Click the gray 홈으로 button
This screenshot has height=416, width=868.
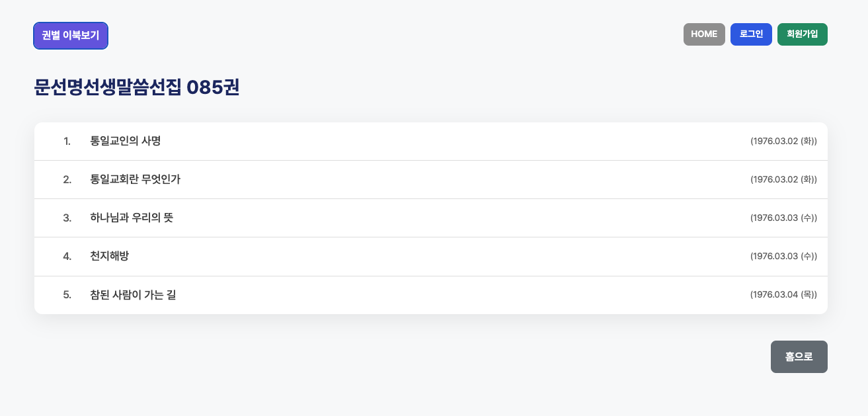(799, 357)
